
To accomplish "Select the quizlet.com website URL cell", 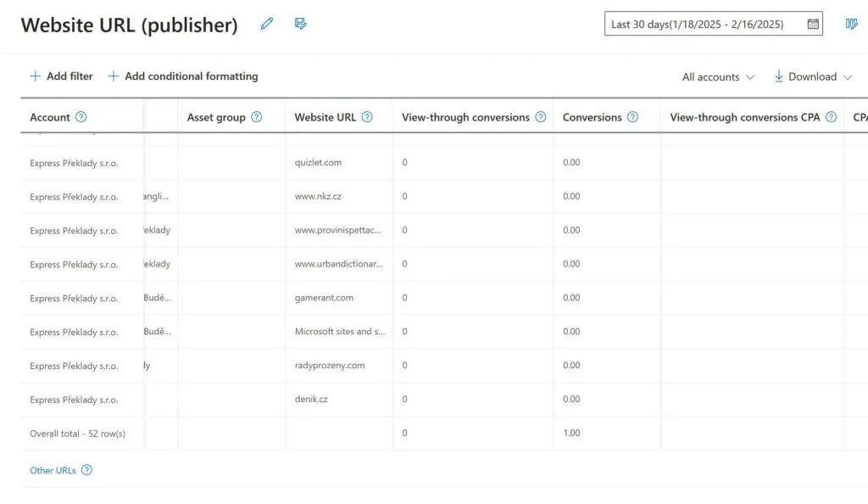I will 318,162.
